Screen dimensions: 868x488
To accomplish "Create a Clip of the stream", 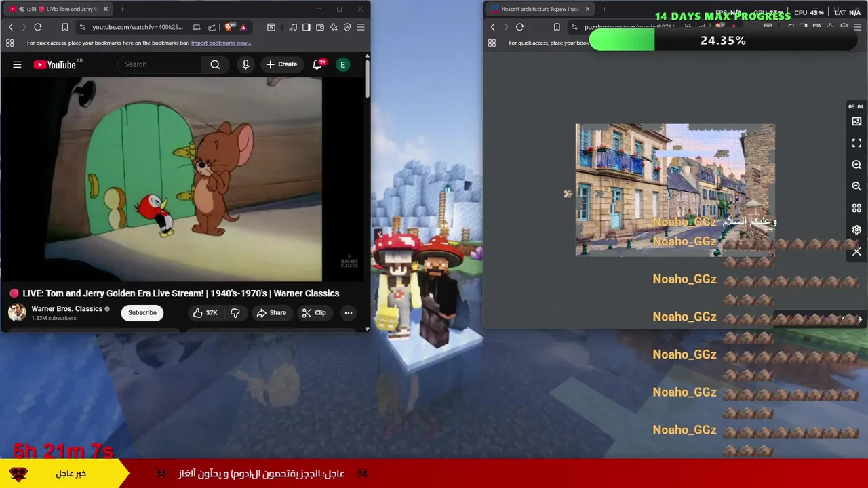I will click(314, 312).
